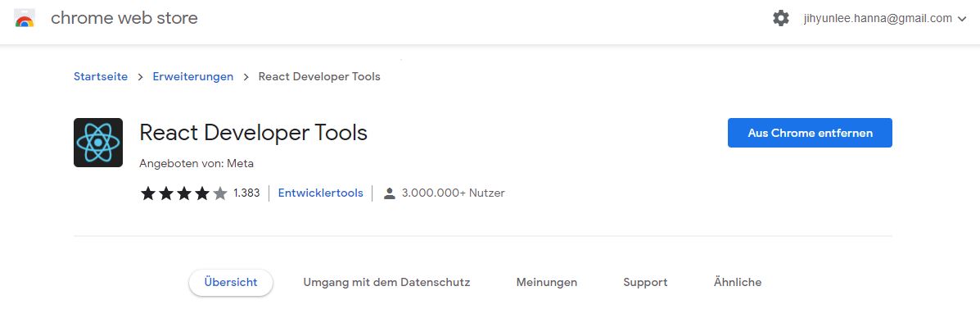Viewport: 980px width, 309px height.
Task: Click the breadcrumb arrow after Startseite
Action: [141, 77]
